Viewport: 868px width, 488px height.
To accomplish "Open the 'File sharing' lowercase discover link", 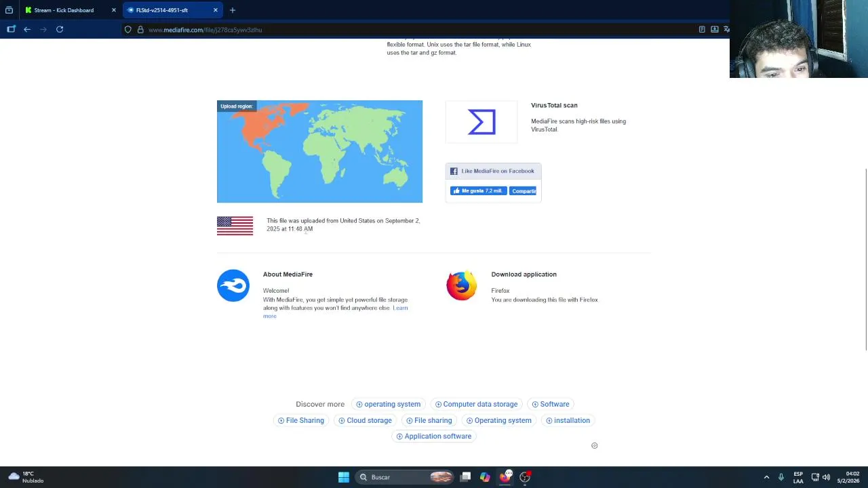I will [429, 420].
